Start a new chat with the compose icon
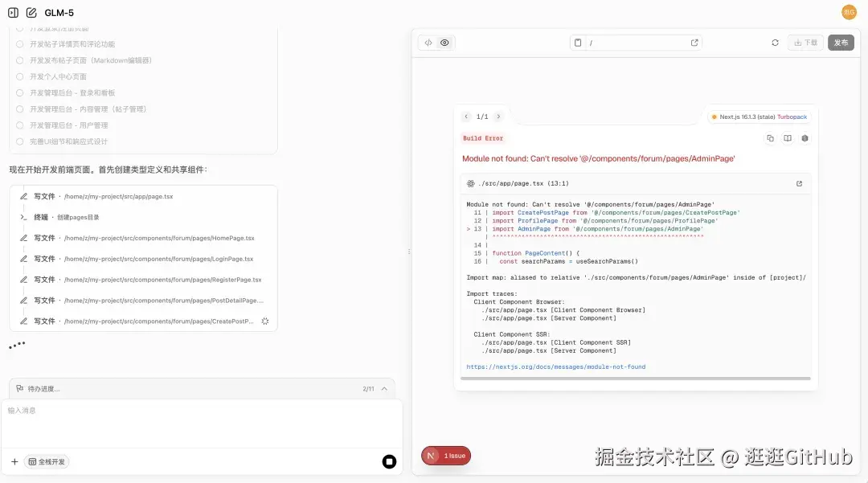868x483 pixels. tap(31, 13)
